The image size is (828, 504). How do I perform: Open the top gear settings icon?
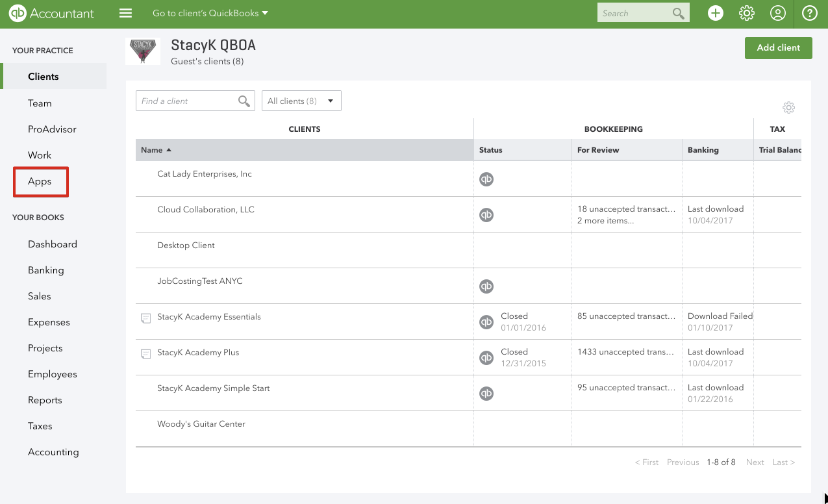pyautogui.click(x=747, y=14)
